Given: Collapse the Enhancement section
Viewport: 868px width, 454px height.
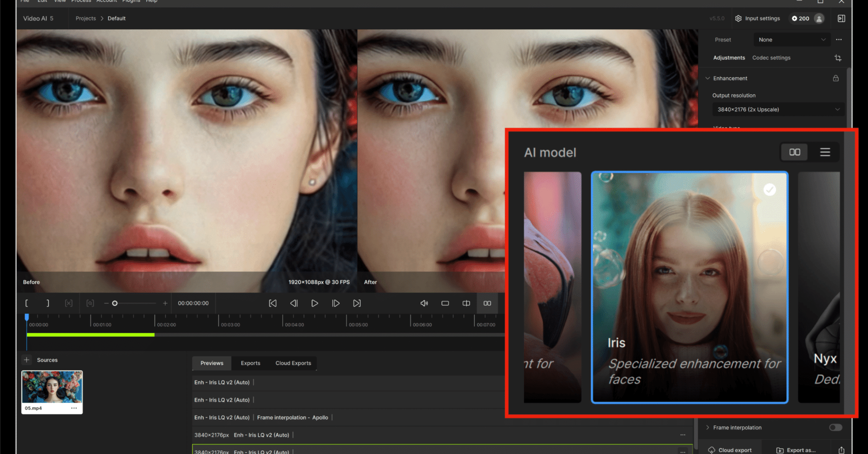Looking at the screenshot, I should coord(708,78).
